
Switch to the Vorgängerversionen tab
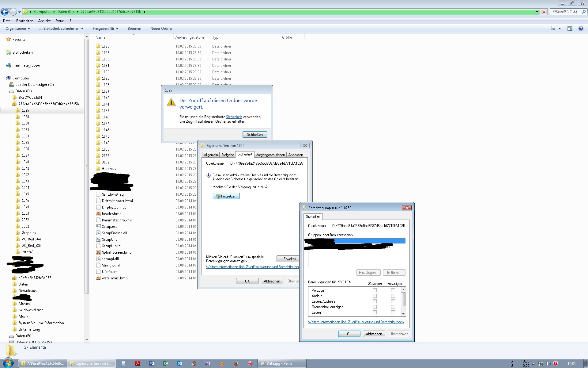270,155
